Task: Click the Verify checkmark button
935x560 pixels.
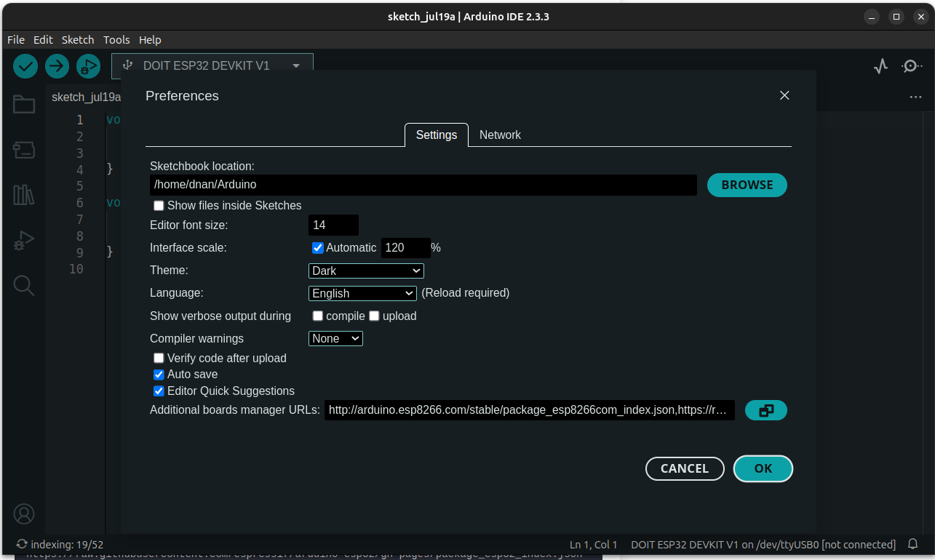Action: [x=25, y=66]
